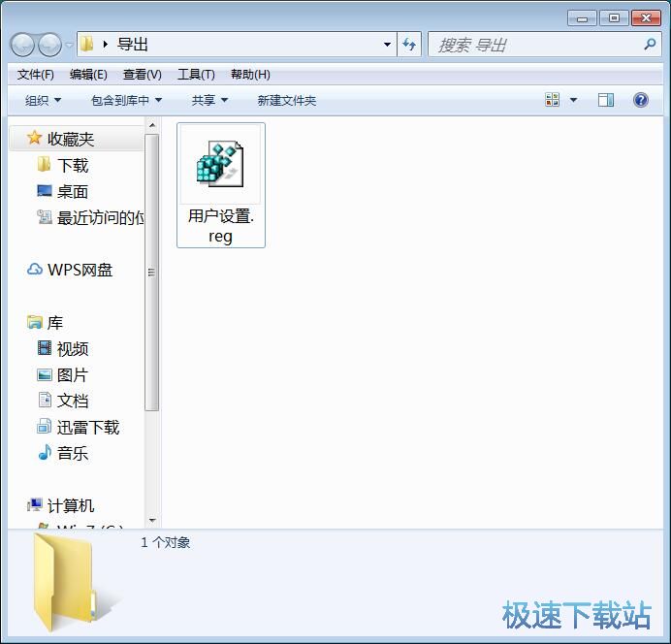Click the 桌面 monitor icon
The image size is (671, 644).
pos(45,191)
